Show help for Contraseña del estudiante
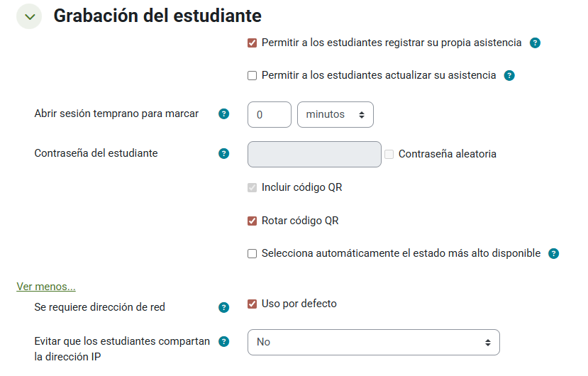Screen dimensions: 588x376 point(224,154)
